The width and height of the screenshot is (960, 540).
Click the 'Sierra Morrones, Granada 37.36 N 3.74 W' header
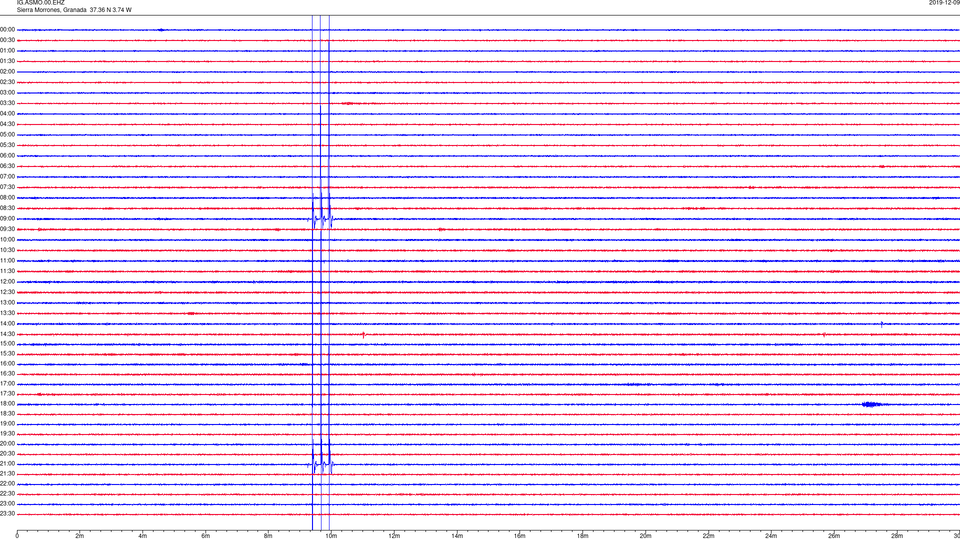click(74, 10)
